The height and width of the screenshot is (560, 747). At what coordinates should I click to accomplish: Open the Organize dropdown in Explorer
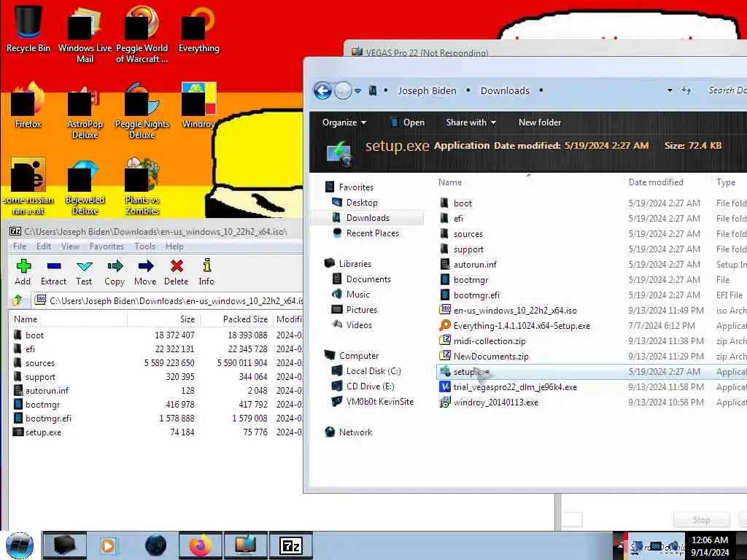(344, 122)
